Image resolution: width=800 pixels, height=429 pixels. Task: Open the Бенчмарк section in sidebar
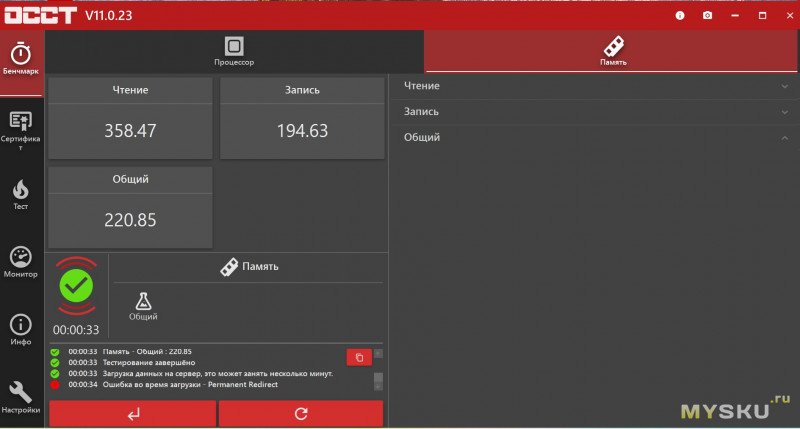21,62
